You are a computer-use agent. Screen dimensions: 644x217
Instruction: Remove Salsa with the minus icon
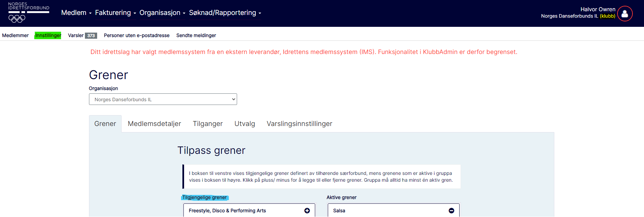coord(451,211)
